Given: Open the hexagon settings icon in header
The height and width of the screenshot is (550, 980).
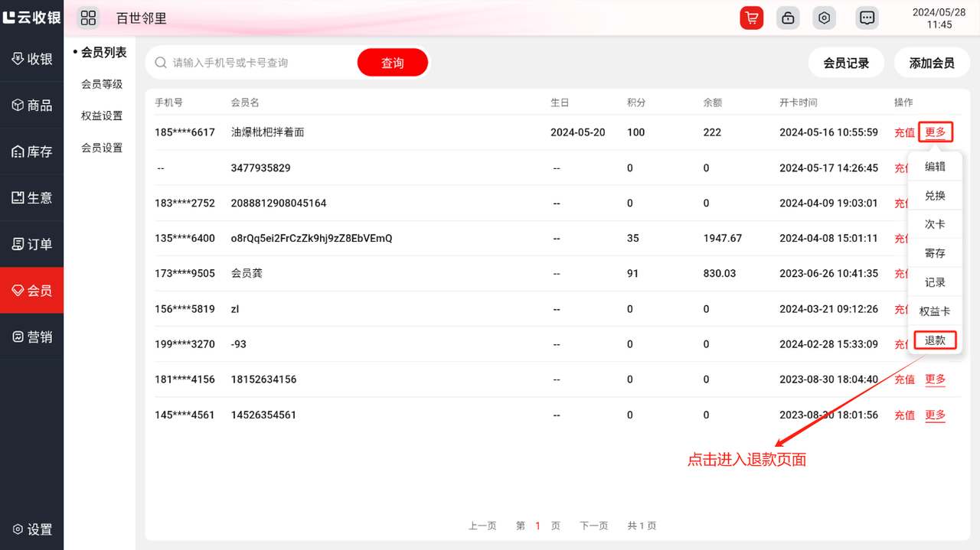Looking at the screenshot, I should tap(824, 18).
